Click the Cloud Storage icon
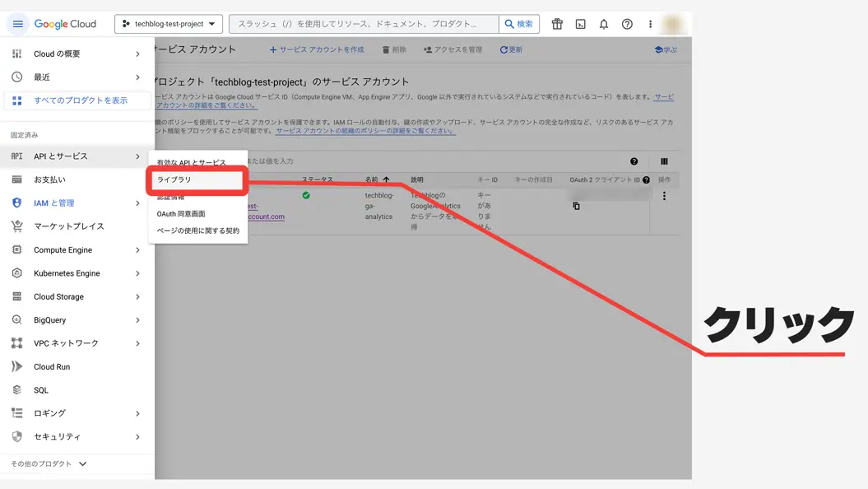Image resolution: width=868 pixels, height=489 pixels. tap(17, 296)
